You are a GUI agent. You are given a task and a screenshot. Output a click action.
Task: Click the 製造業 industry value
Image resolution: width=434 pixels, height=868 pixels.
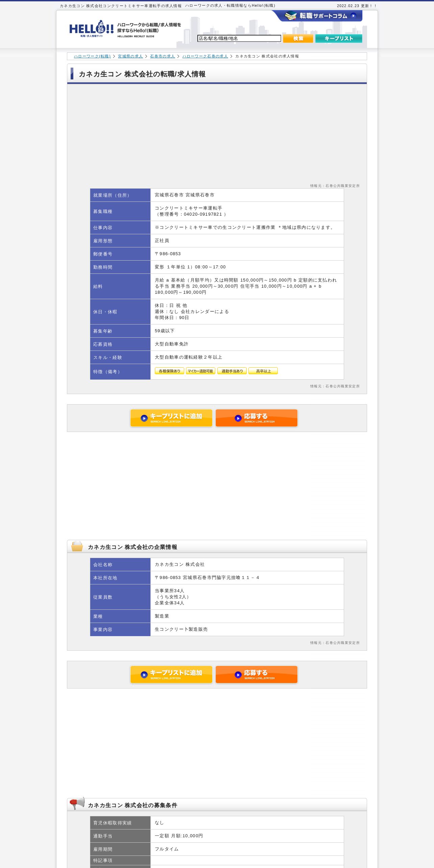tap(162, 616)
